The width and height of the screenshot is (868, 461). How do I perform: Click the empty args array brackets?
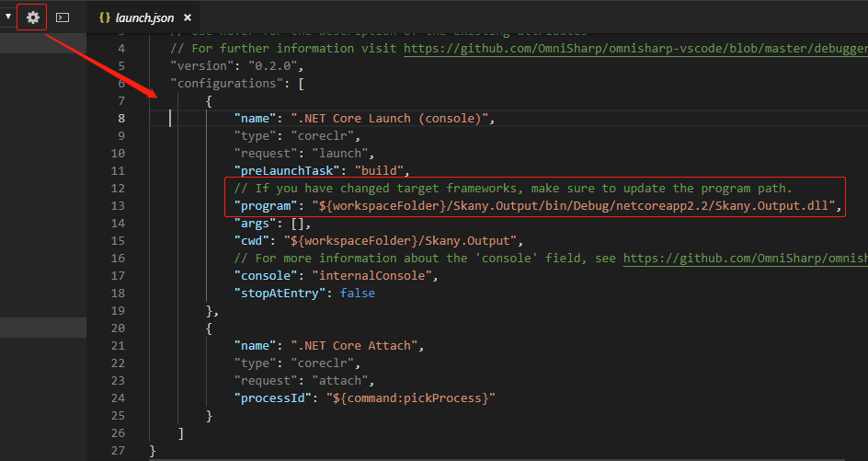click(x=300, y=224)
